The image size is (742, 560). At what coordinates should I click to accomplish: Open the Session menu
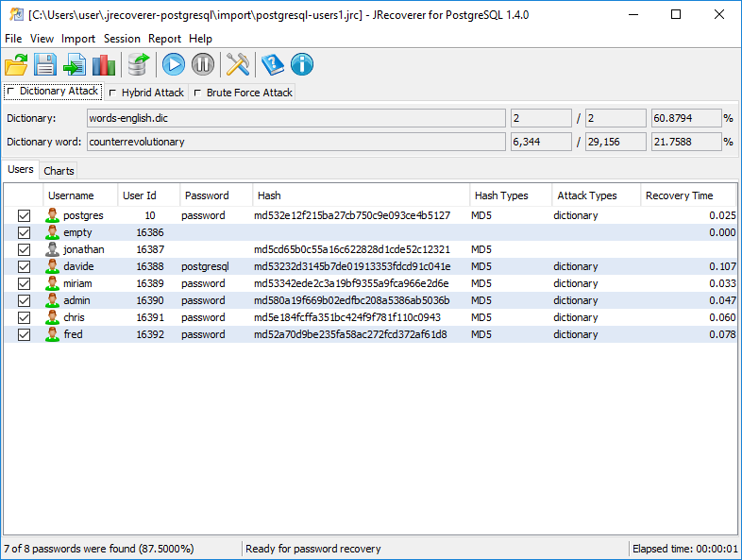click(122, 39)
